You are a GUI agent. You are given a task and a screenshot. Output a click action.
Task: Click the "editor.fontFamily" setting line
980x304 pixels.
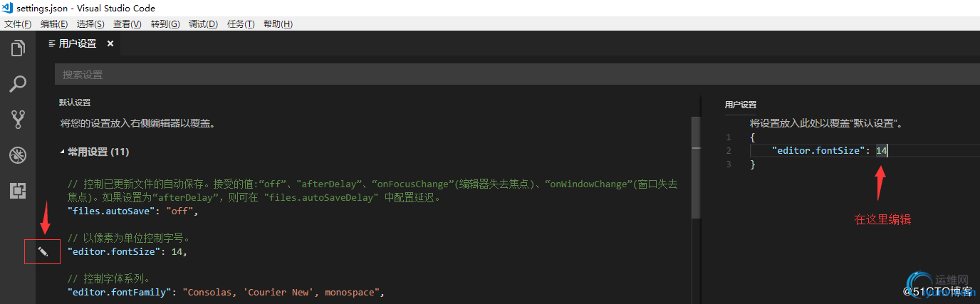coord(226,293)
